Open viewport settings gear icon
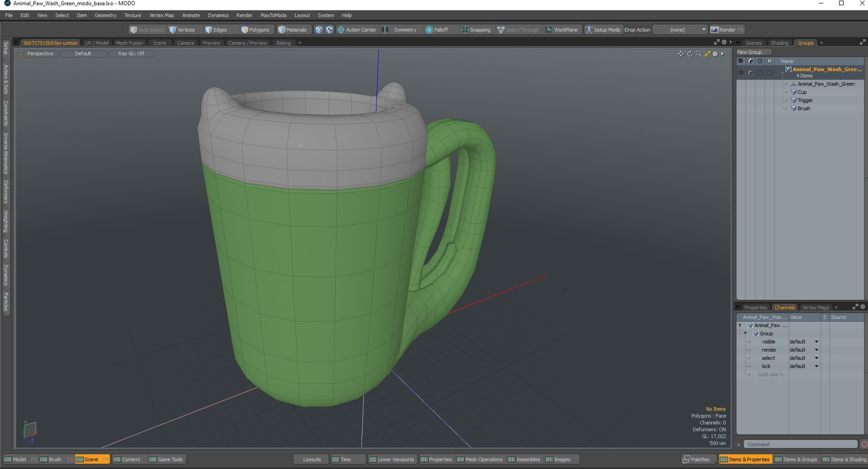The width and height of the screenshot is (868, 469). (715, 54)
